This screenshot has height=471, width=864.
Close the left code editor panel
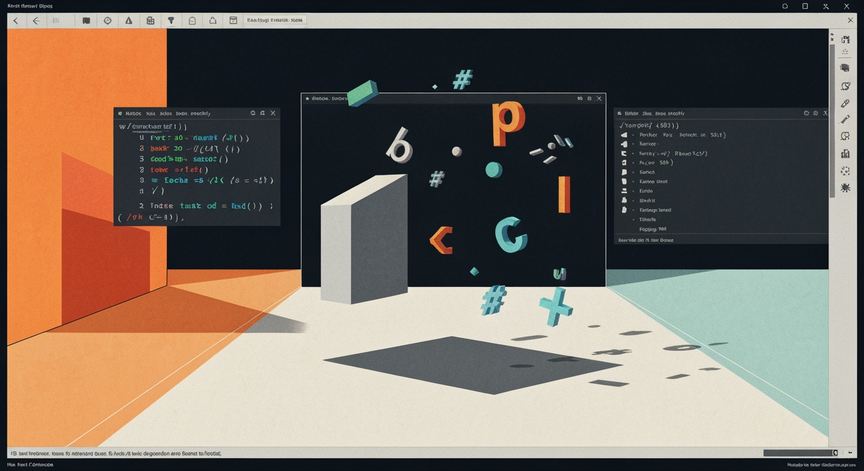click(273, 113)
